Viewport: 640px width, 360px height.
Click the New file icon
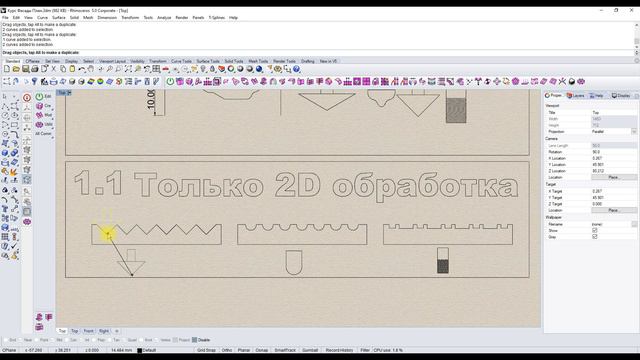pyautogui.click(x=7, y=69)
